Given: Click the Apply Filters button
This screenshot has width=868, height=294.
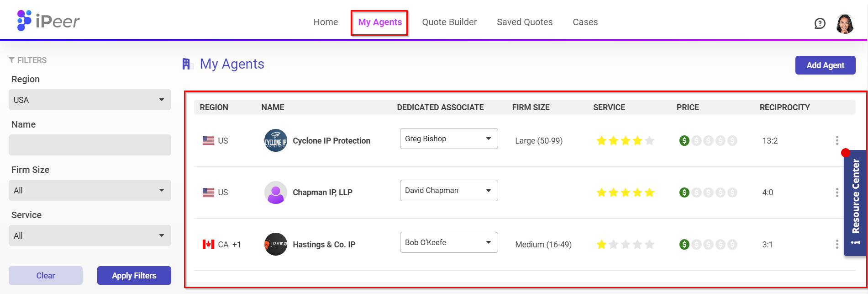Looking at the screenshot, I should point(134,275).
